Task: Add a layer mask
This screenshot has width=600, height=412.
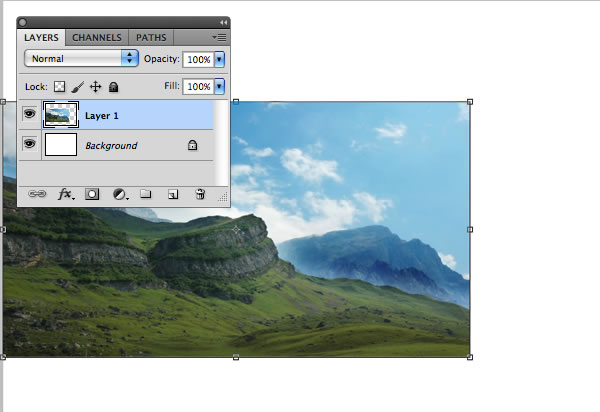Action: click(92, 194)
